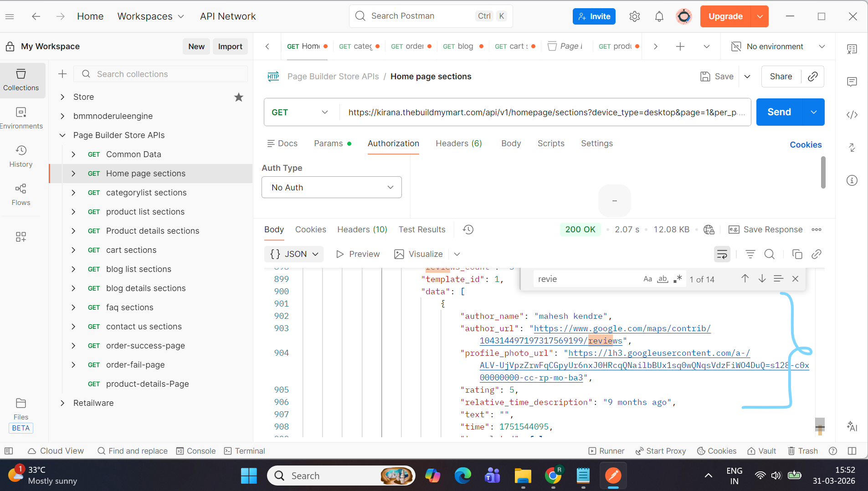Open response network info globe icon
Image resolution: width=868 pixels, height=491 pixels.
click(709, 230)
